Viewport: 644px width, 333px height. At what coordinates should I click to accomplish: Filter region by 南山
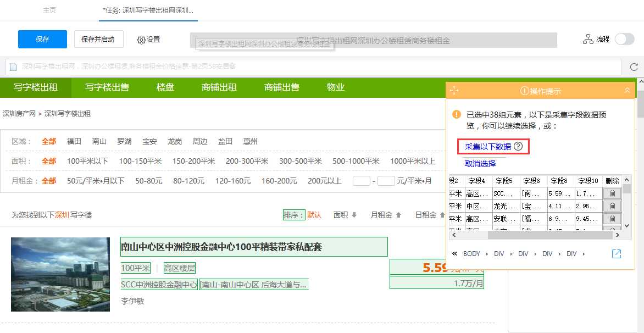(x=99, y=142)
